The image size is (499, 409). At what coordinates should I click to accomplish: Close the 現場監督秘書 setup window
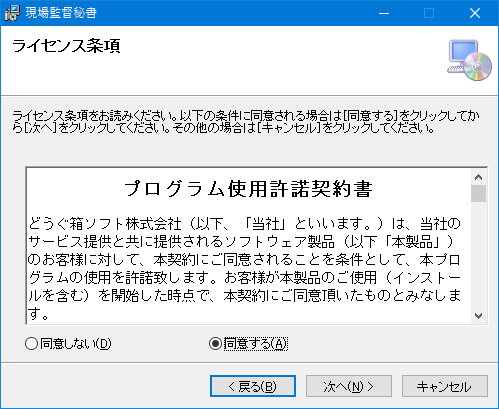pyautogui.click(x=475, y=13)
